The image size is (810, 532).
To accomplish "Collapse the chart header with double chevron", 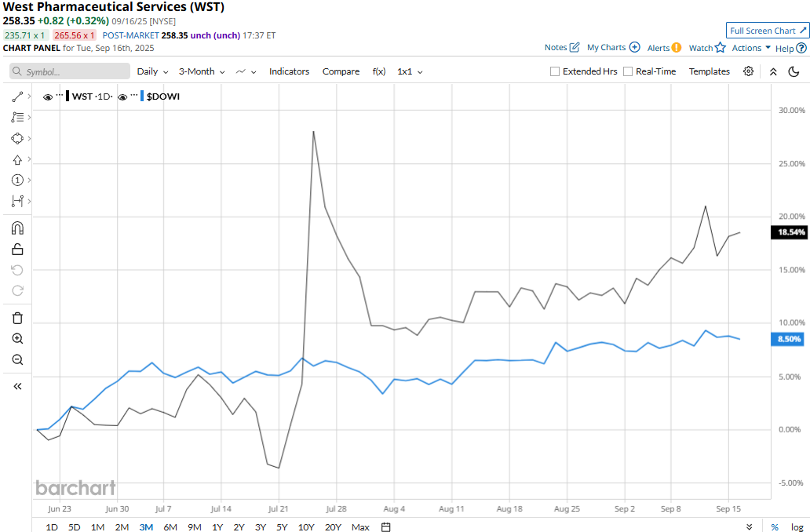I will (773, 71).
